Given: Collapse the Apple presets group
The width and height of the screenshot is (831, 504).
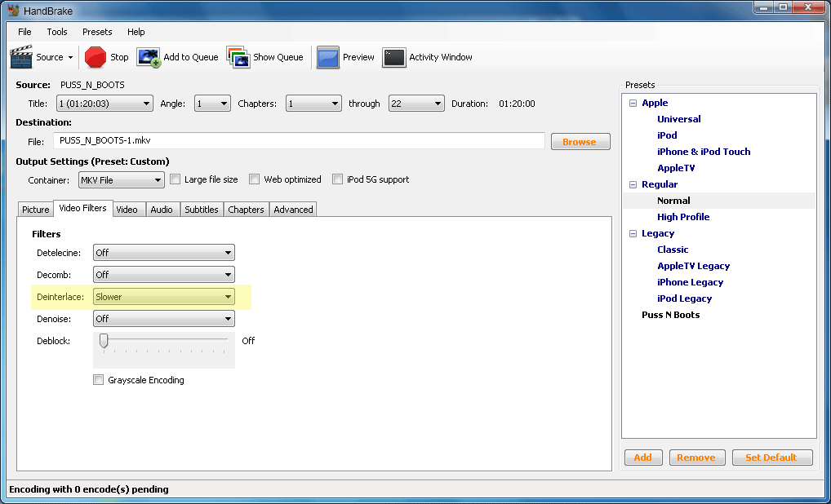Looking at the screenshot, I should 633,103.
